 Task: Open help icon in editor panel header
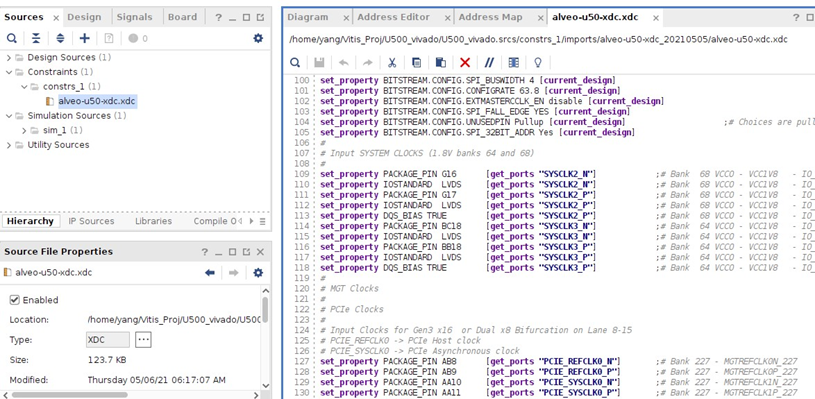coord(796,17)
